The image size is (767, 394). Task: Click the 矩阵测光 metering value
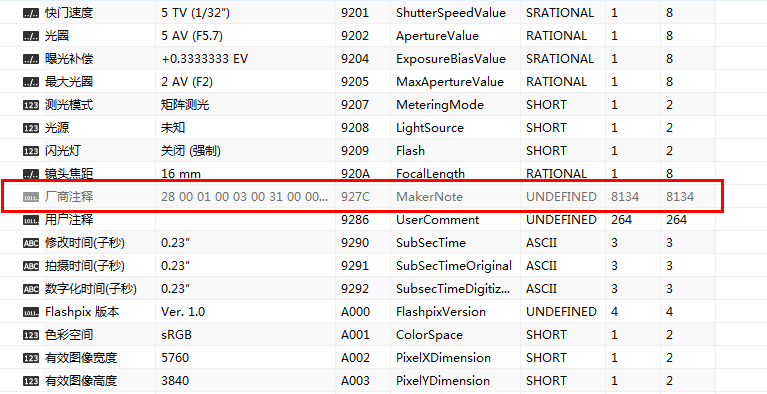click(185, 105)
